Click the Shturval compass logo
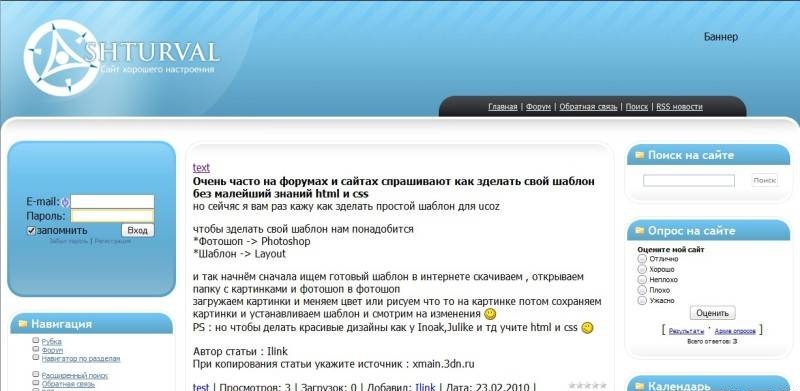Image resolution: width=800 pixels, height=391 pixels. tap(62, 58)
